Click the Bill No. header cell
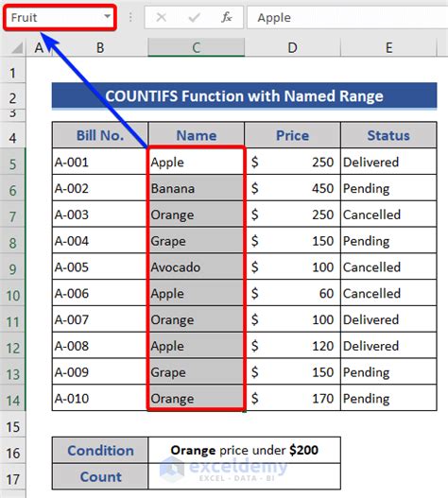Screen dimensions: 448x498 [100, 135]
